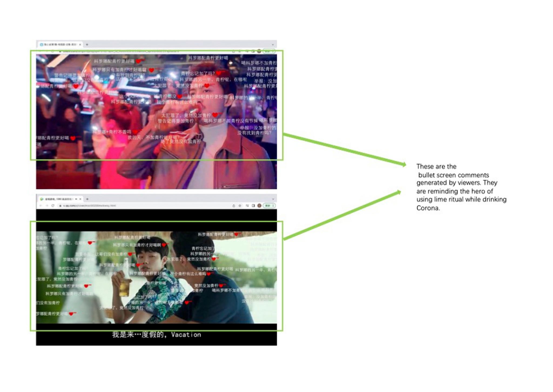Open a new tab in the lower browser

pos(87,199)
